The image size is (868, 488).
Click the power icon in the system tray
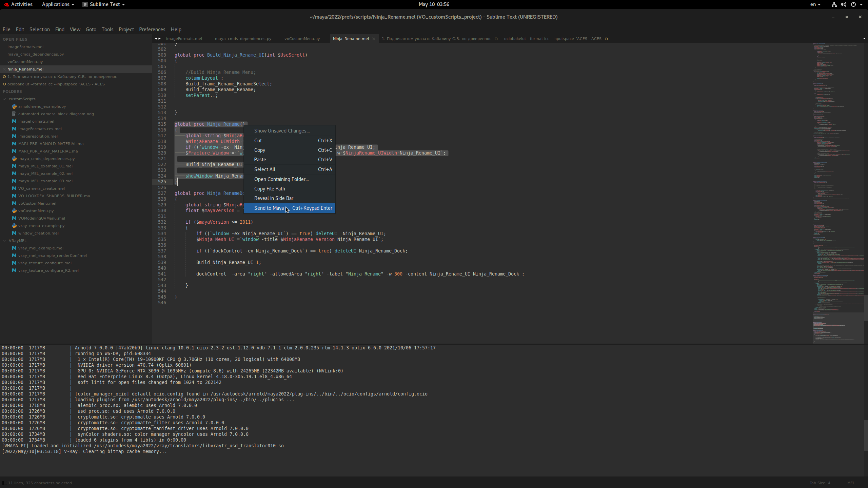[x=853, y=4]
